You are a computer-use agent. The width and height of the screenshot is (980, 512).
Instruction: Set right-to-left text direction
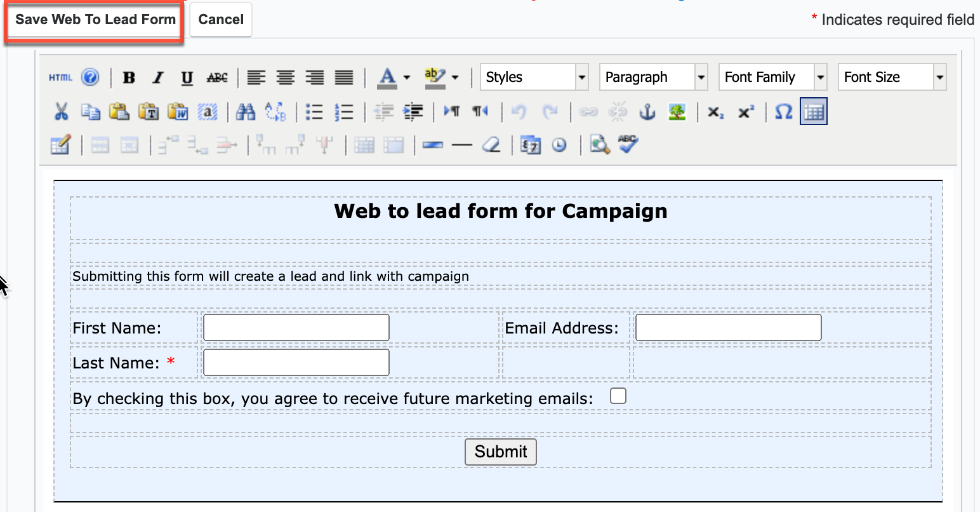tap(480, 112)
